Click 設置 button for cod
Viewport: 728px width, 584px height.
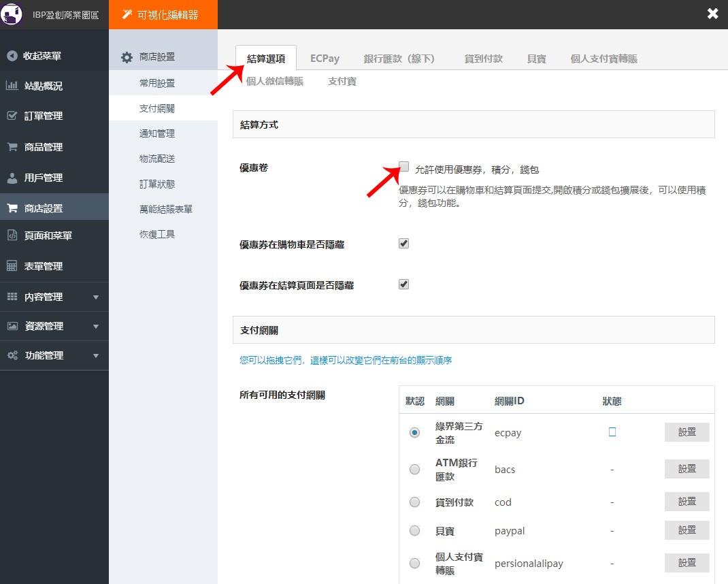coord(686,502)
